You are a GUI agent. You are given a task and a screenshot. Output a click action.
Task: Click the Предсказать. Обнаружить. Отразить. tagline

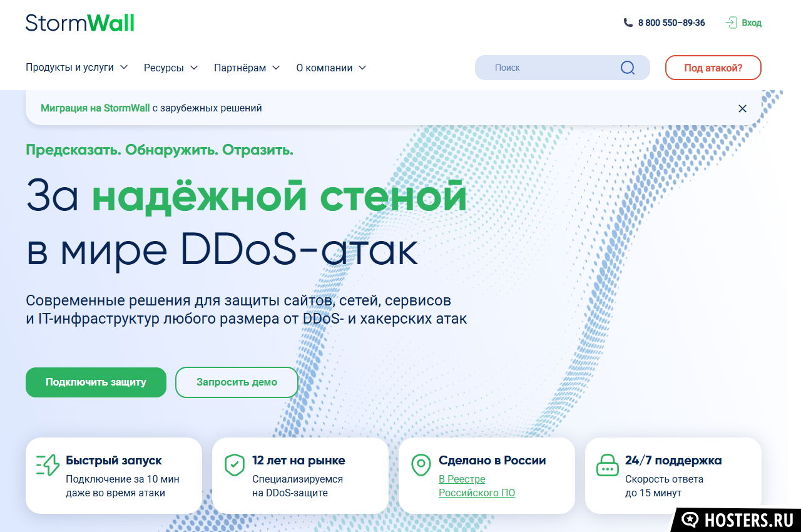[x=160, y=150]
